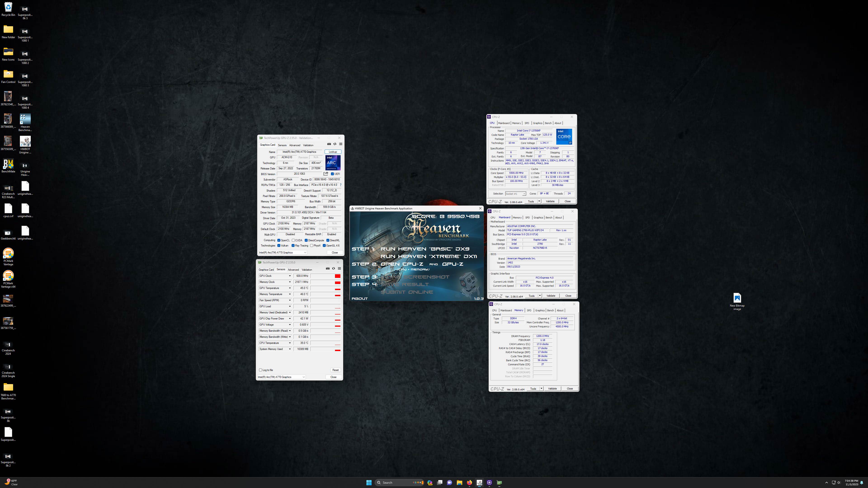Image resolution: width=868 pixels, height=488 pixels.
Task: Click the Intel Core i7 logo in CPU-Z
Action: [x=564, y=137]
